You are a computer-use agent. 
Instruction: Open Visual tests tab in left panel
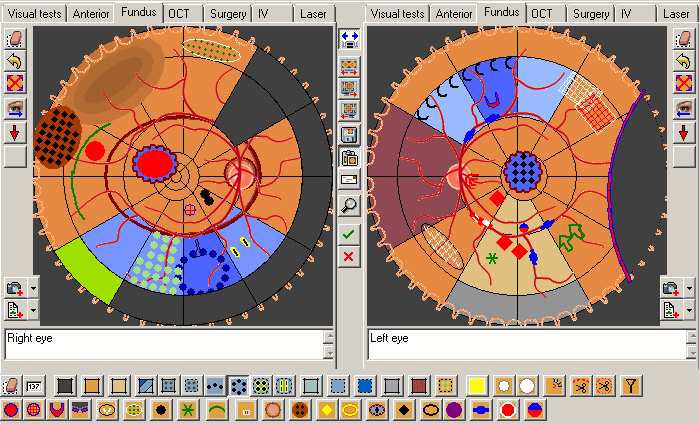tap(33, 14)
